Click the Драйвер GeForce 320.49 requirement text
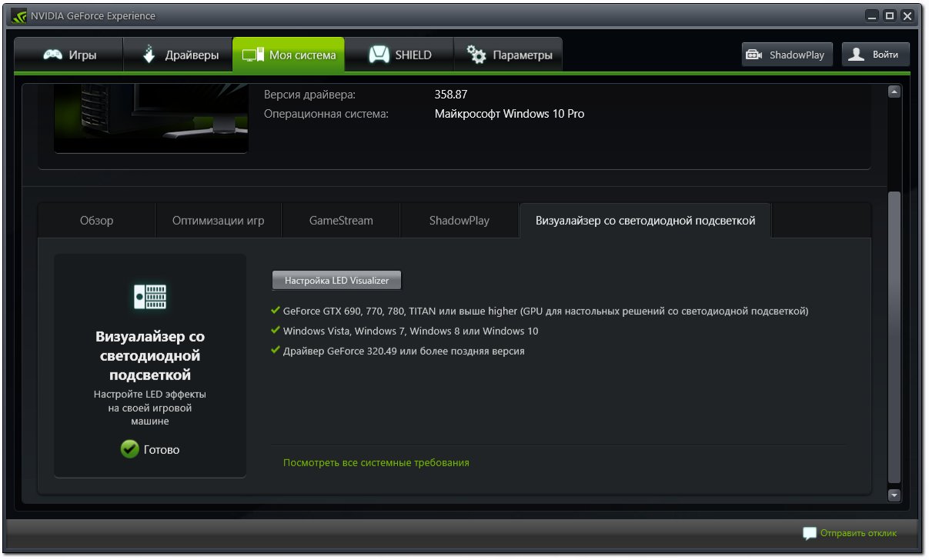 404,351
